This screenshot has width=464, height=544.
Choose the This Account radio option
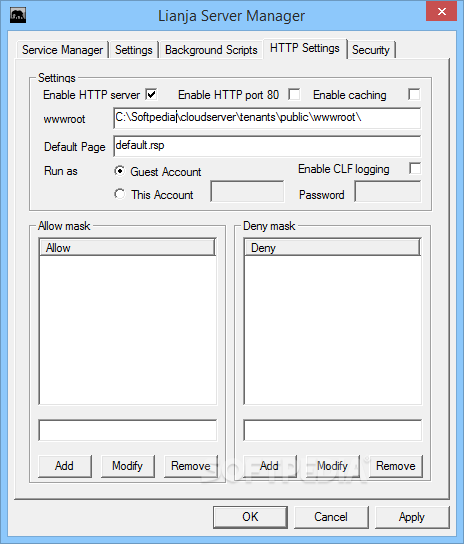pyautogui.click(x=120, y=194)
